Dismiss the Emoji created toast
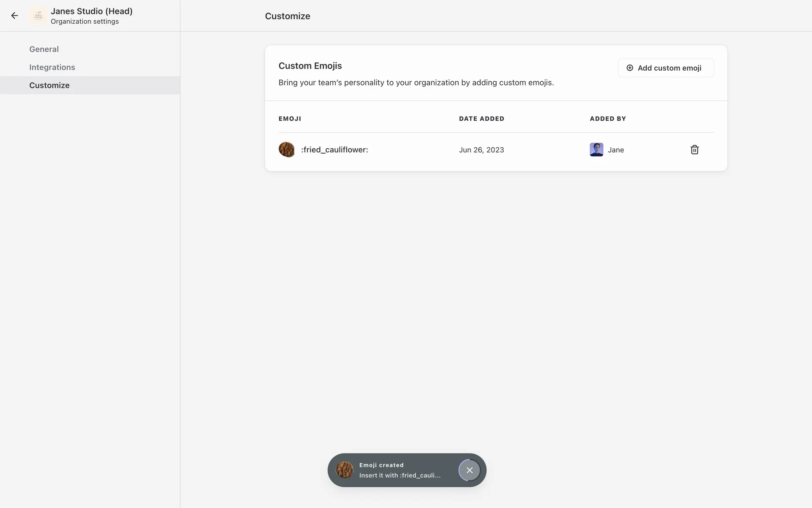This screenshot has width=812, height=508. point(469,470)
